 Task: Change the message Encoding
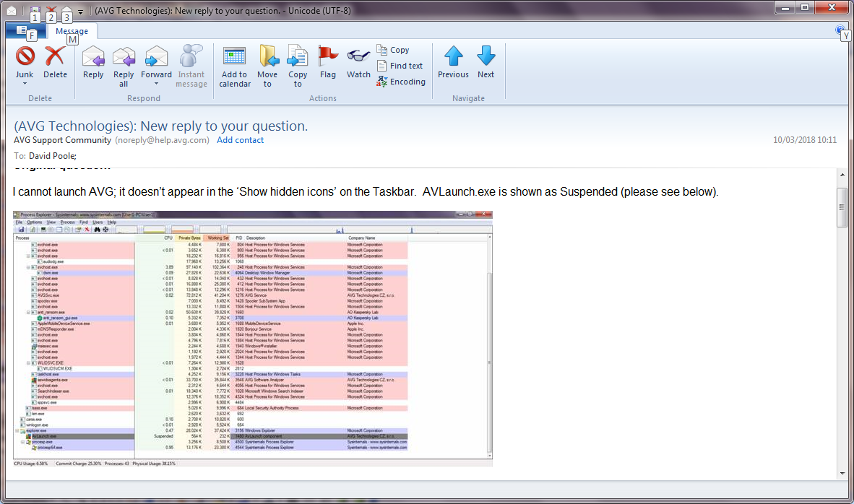tap(401, 82)
